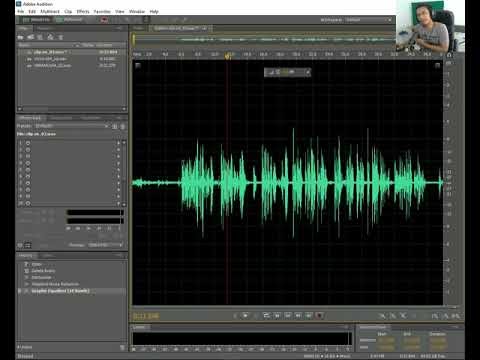Click the Multitrack view button in toolbar
480x360 pixels.
69,20
